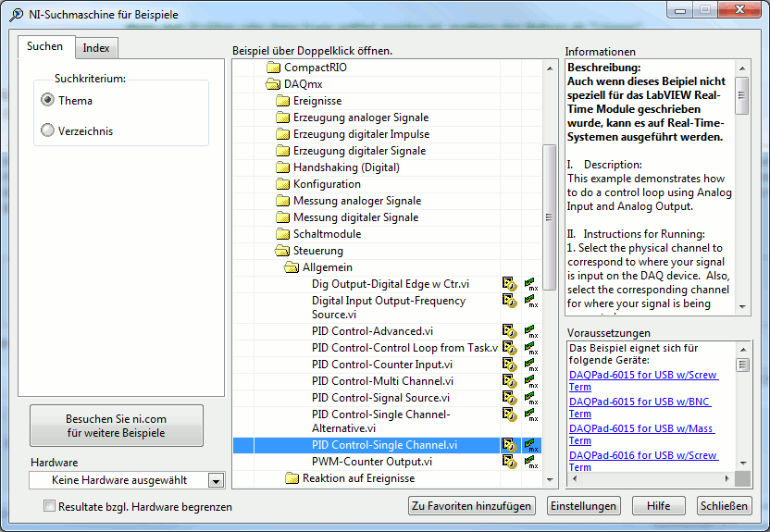Collapse the open Steuerung folder
This screenshot has height=532, width=770.
pos(282,251)
